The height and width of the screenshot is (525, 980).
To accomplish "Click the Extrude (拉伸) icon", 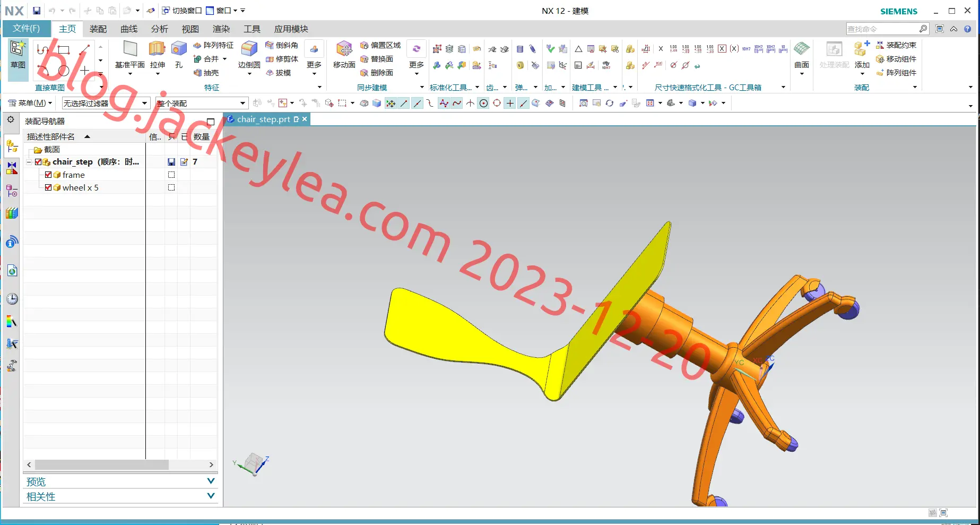I will click(157, 55).
